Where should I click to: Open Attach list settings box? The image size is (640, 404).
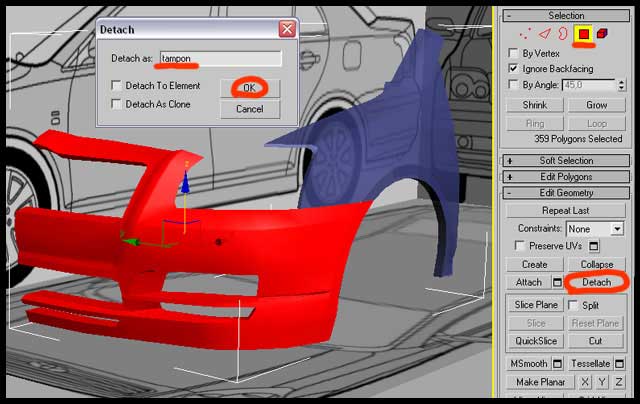(556, 283)
